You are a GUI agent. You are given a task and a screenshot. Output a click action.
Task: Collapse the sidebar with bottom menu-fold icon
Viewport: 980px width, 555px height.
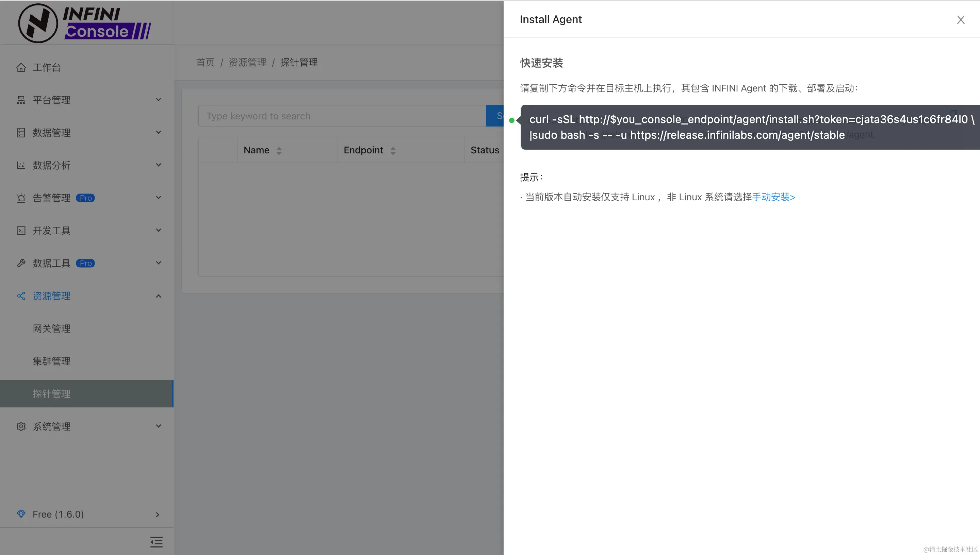(x=156, y=542)
